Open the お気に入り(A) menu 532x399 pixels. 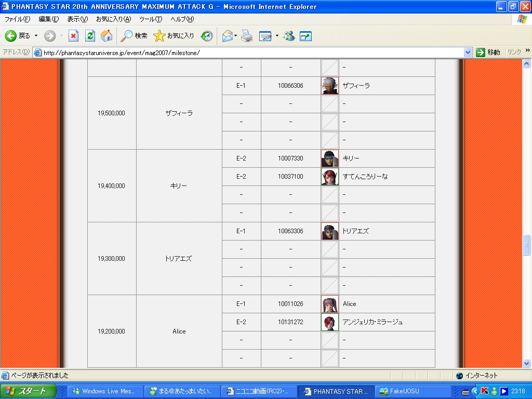113,19
